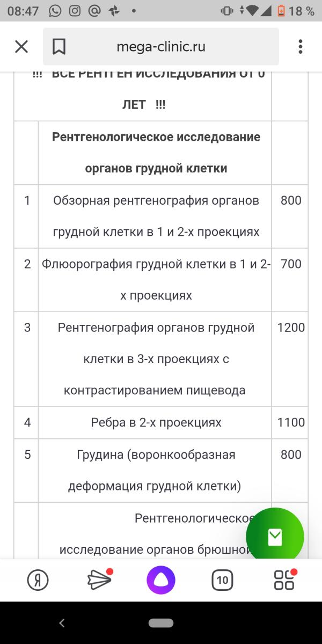Image resolution: width=322 pixels, height=644 pixels.
Task: Launch Alice voice assistant button
Action: coord(161,580)
